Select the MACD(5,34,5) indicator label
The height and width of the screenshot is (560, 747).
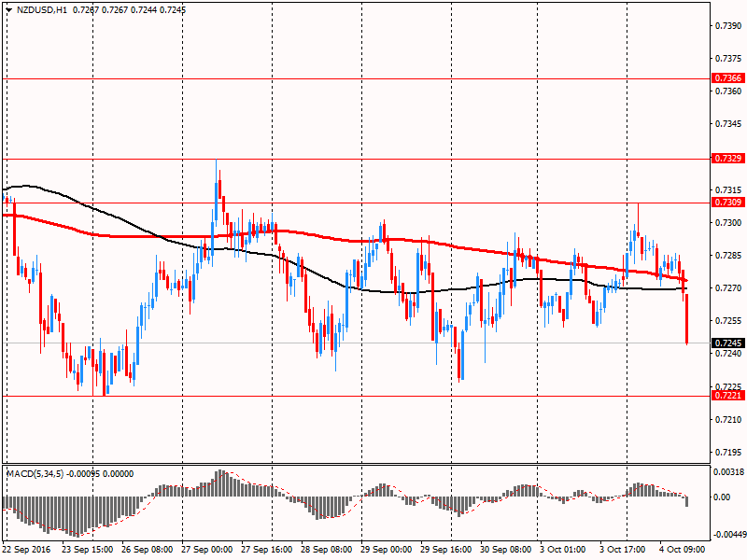35,474
